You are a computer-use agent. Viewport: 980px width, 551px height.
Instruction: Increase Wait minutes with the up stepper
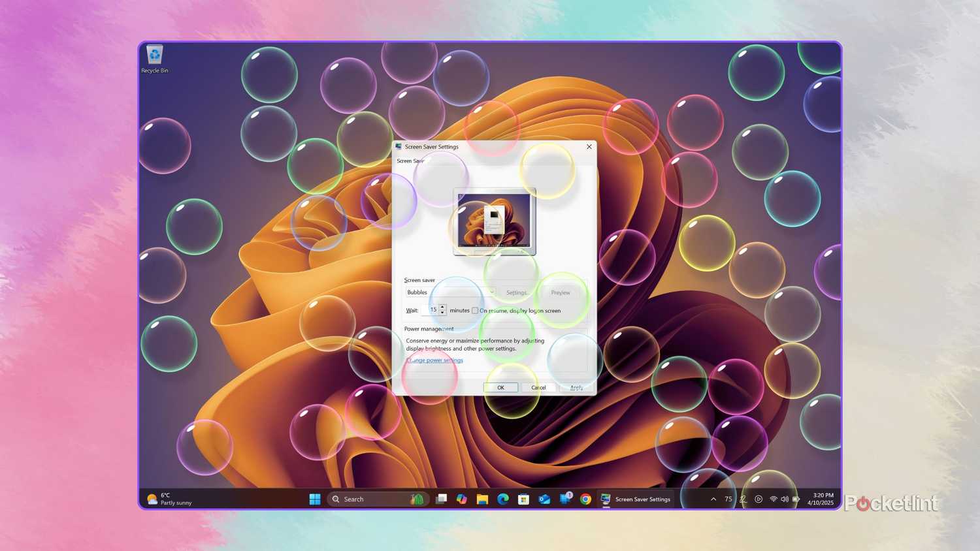[x=442, y=307]
